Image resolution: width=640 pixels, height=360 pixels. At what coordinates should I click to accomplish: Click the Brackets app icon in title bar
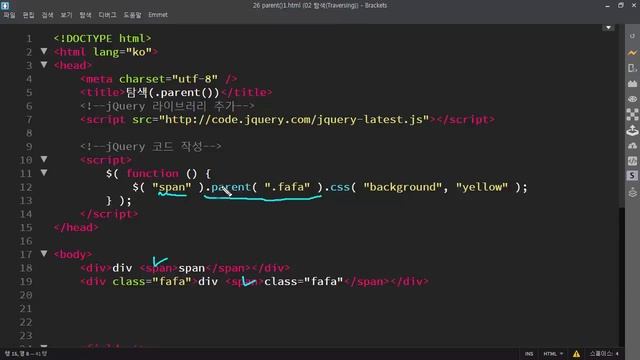[x=5, y=5]
